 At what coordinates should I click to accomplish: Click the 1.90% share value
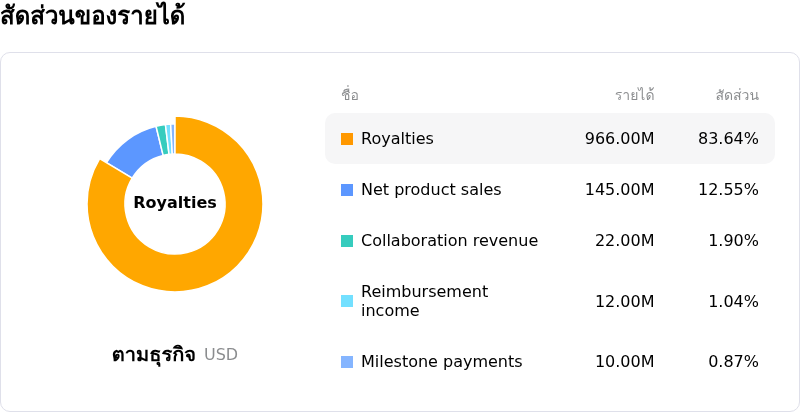coord(733,241)
